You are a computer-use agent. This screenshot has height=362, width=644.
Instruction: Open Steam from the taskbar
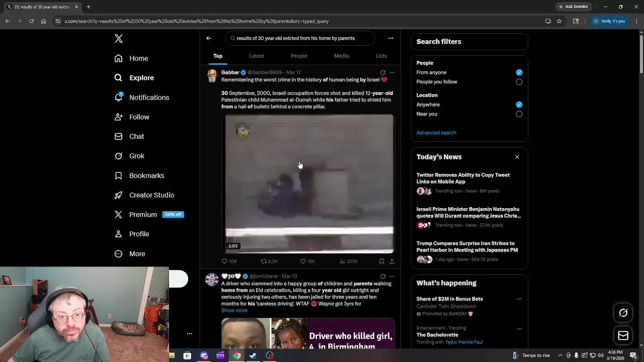[253, 355]
